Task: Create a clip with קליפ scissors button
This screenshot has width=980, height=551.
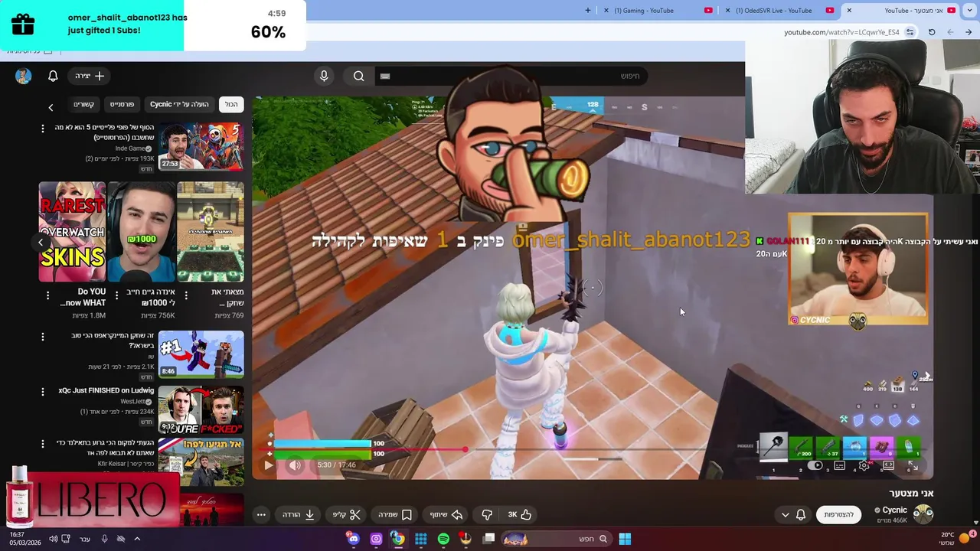Action: 347,514
